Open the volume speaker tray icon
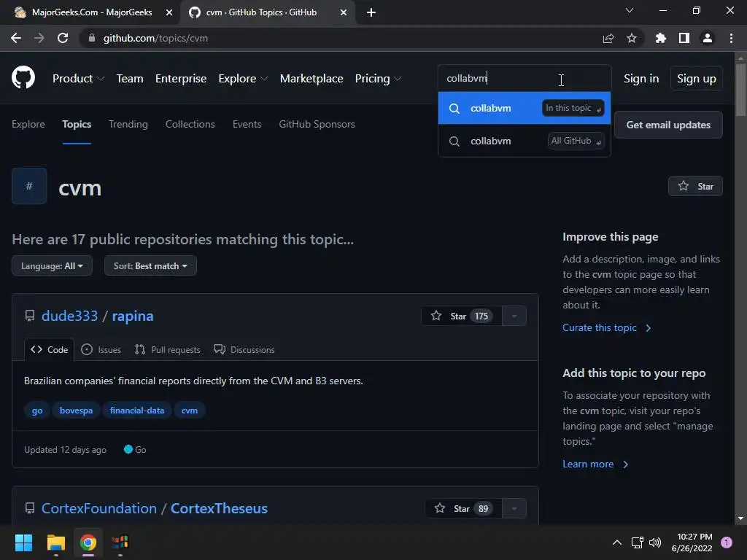Viewport: 747px width, 560px height. tap(655, 542)
